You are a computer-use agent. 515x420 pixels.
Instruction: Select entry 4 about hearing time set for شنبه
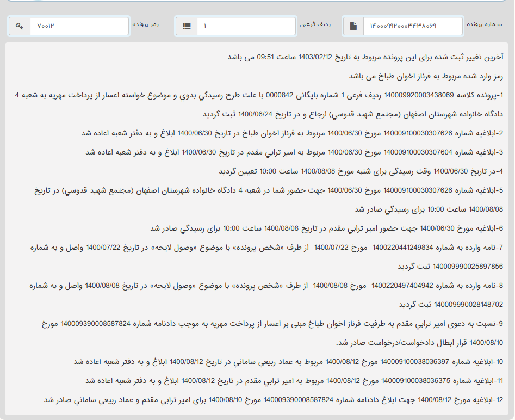point(362,171)
